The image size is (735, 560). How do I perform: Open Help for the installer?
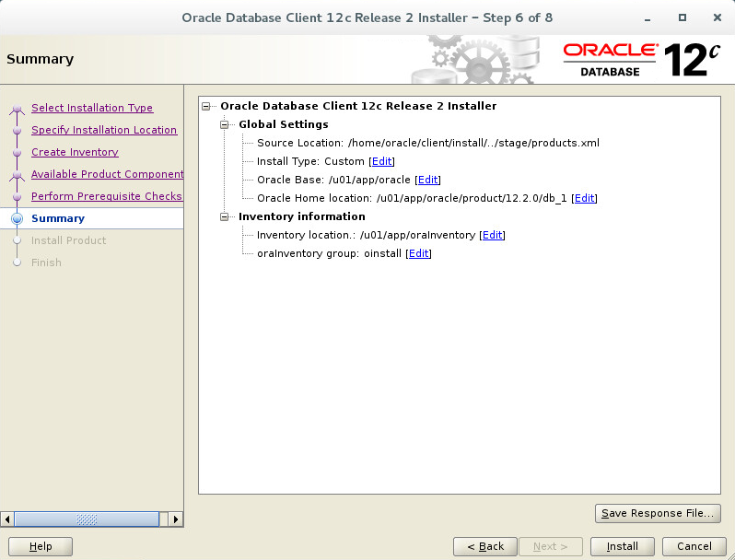click(41, 546)
